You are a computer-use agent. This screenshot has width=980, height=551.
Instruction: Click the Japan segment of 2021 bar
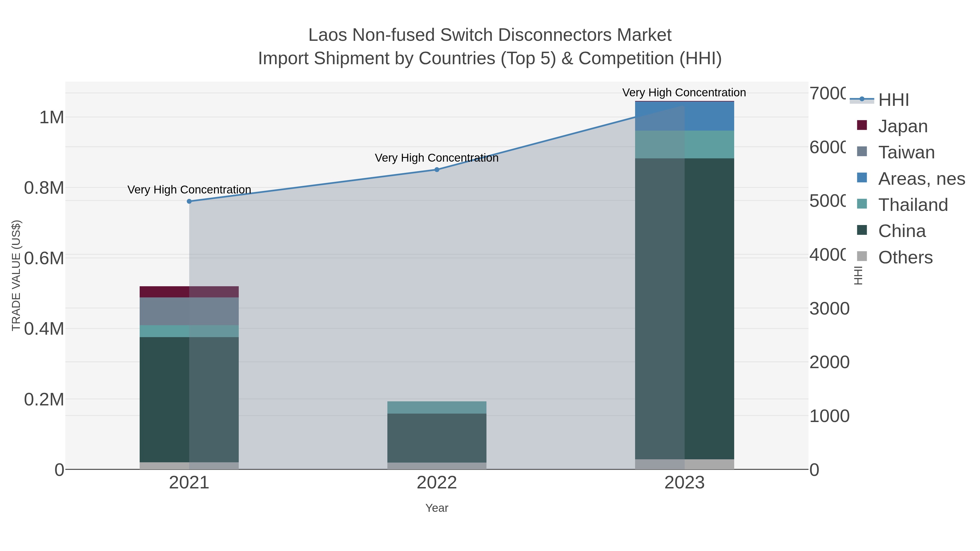189,292
